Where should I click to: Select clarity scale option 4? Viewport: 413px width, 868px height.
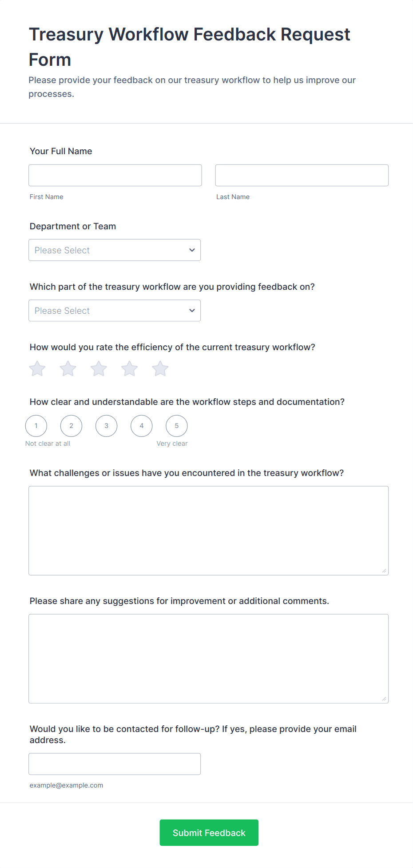click(x=142, y=426)
